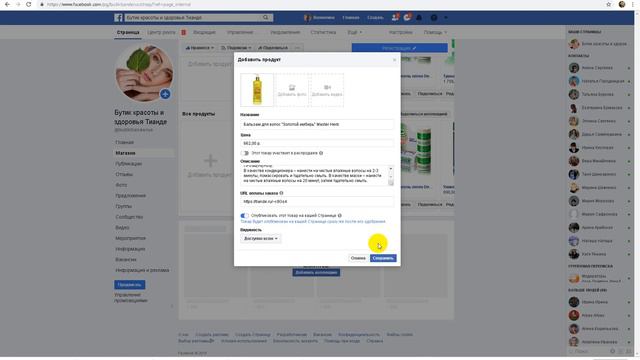The image size is (640, 360).
Task: Click the info icon beside the publish toggle
Action: 340,216
